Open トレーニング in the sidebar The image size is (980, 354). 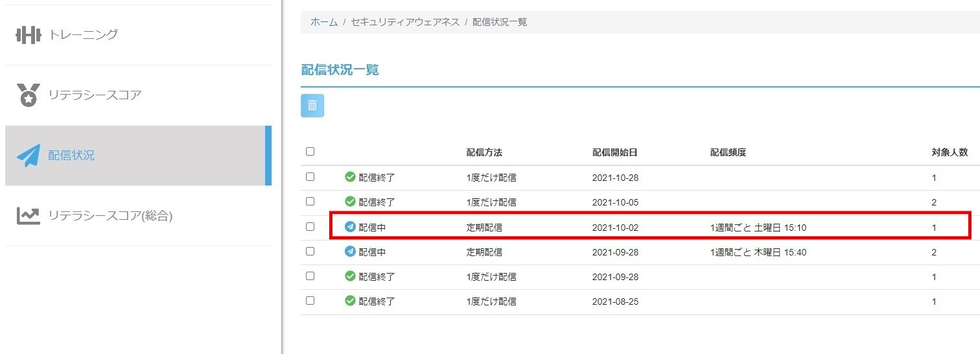[x=138, y=35]
